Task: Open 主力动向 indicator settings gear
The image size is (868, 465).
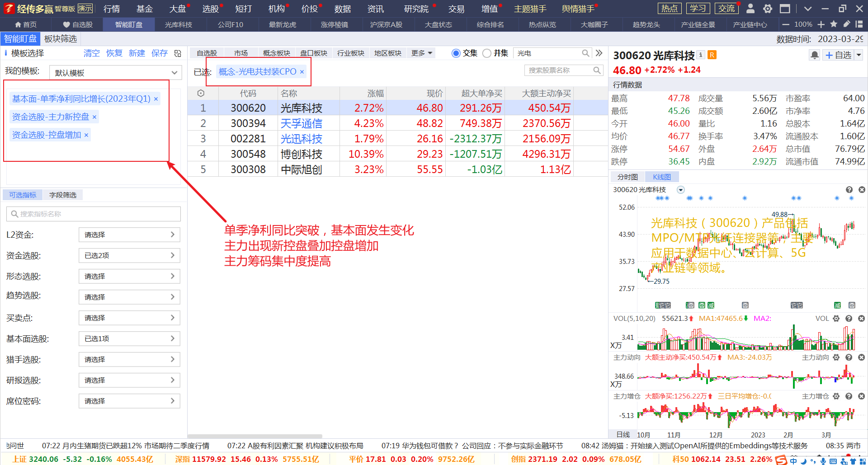Action: tap(836, 357)
